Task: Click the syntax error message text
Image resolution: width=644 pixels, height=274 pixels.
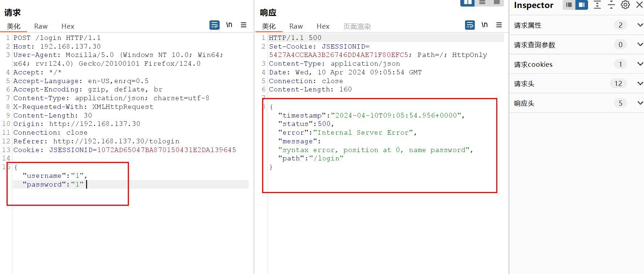Action: click(x=376, y=150)
